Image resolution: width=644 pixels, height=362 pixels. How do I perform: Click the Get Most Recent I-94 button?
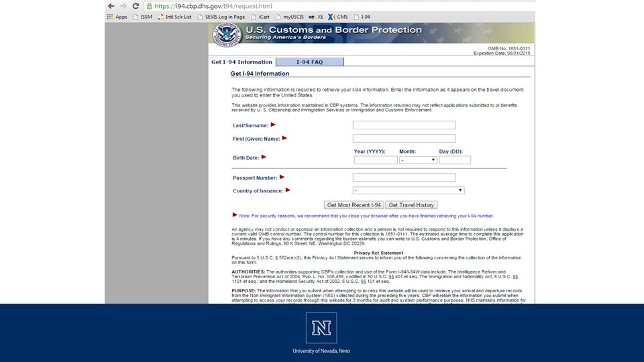click(354, 205)
